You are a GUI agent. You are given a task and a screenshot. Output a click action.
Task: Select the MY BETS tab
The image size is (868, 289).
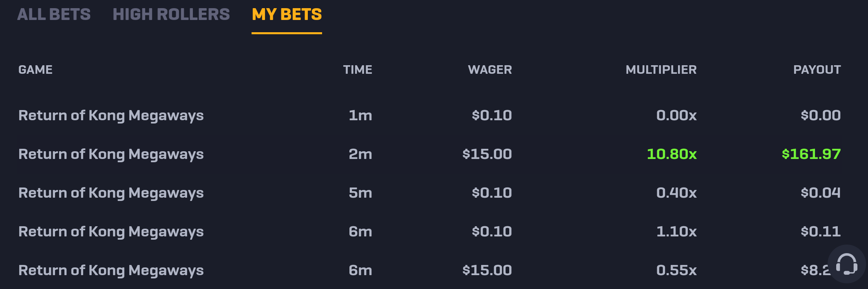(x=287, y=14)
